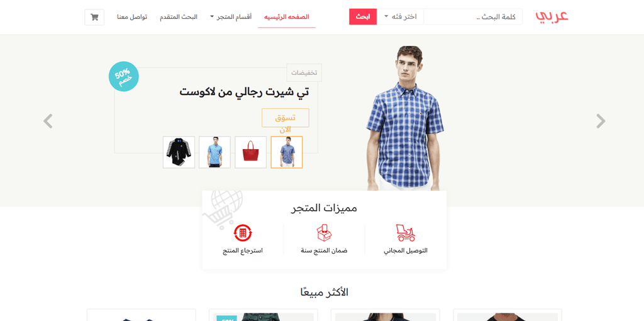Focus the كلمة البحث search field

[x=473, y=17]
